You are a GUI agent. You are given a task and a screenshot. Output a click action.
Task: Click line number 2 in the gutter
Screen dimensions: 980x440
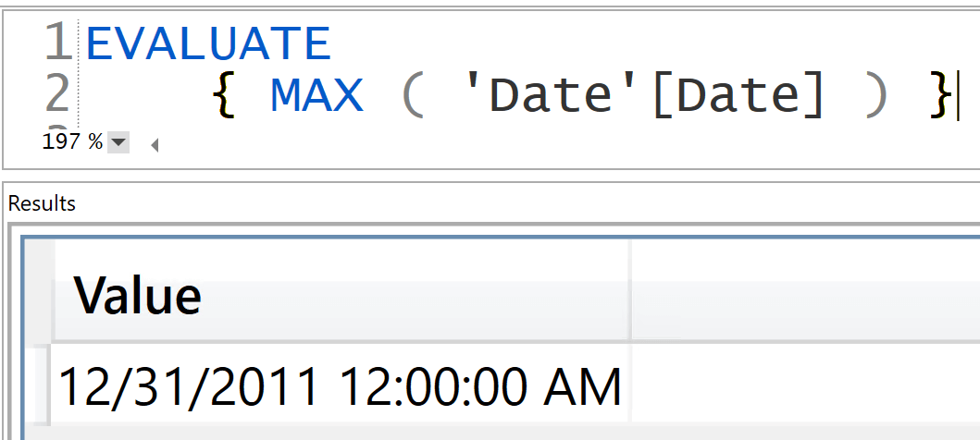(57, 95)
